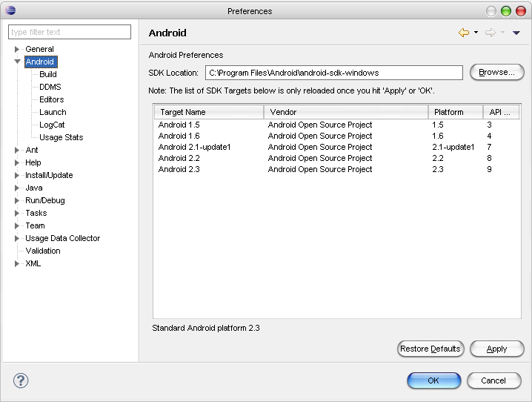
Task: Click the Apply button
Action: 496,349
